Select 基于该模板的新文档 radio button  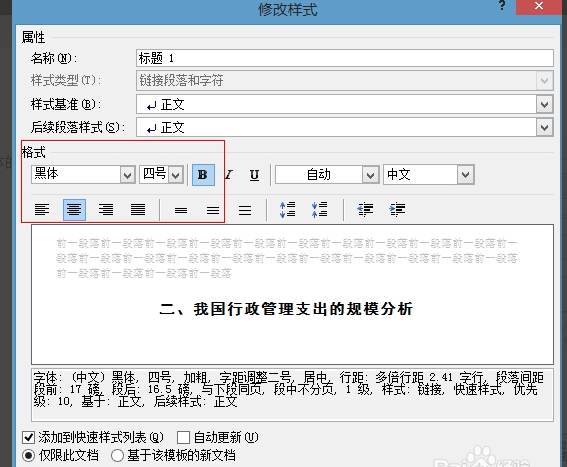[x=118, y=455]
